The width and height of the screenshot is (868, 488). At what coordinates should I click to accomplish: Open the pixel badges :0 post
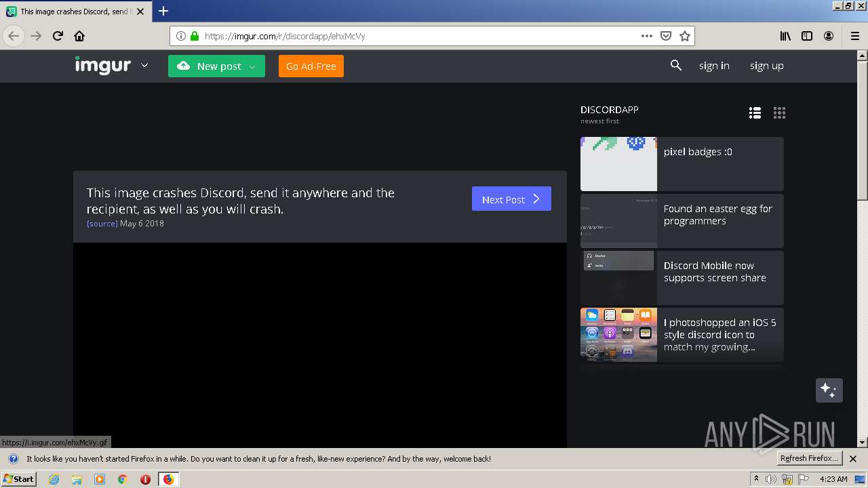pyautogui.click(x=682, y=164)
